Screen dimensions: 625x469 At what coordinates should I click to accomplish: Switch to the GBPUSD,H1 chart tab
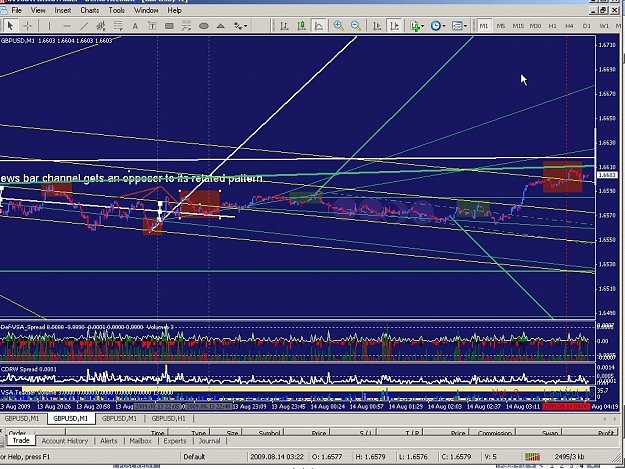[x=168, y=418]
